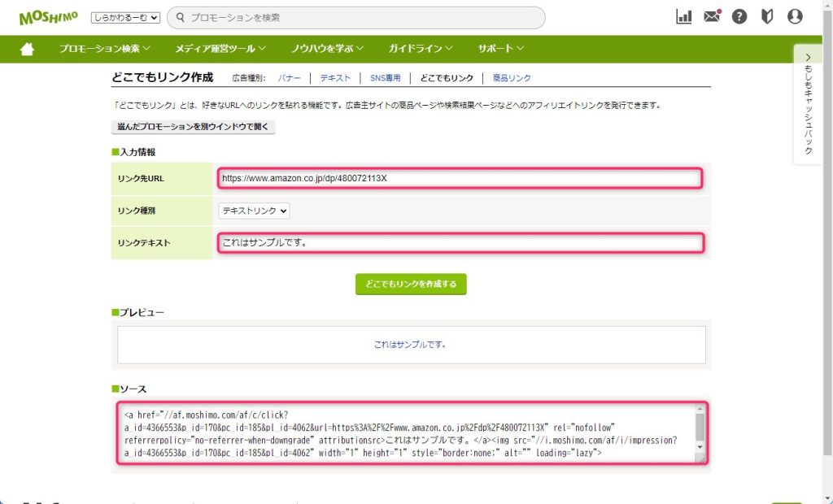Click the MOSHIMO logo
This screenshot has height=504, width=833.
(47, 17)
